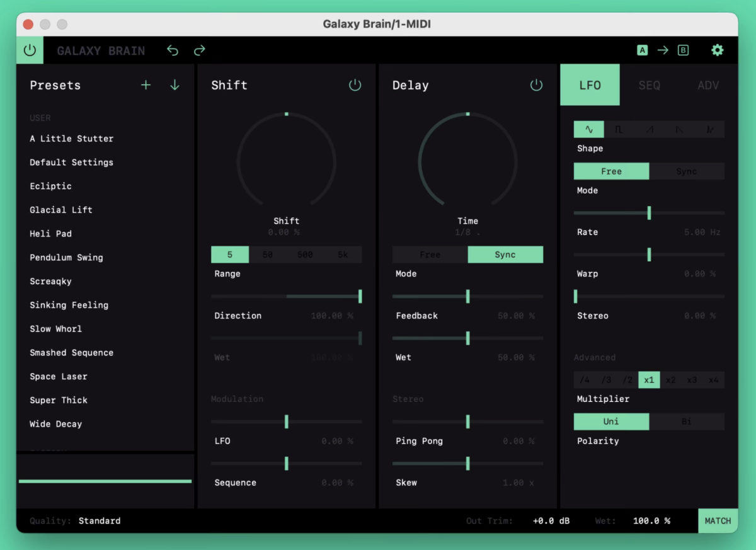Switch to the SEQ tab
Screen dimensions: 756x550
click(650, 85)
